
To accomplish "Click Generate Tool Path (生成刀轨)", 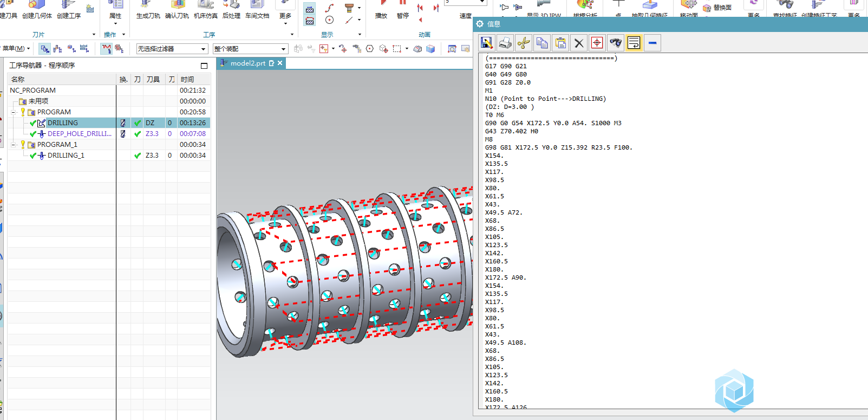I will pyautogui.click(x=148, y=10).
